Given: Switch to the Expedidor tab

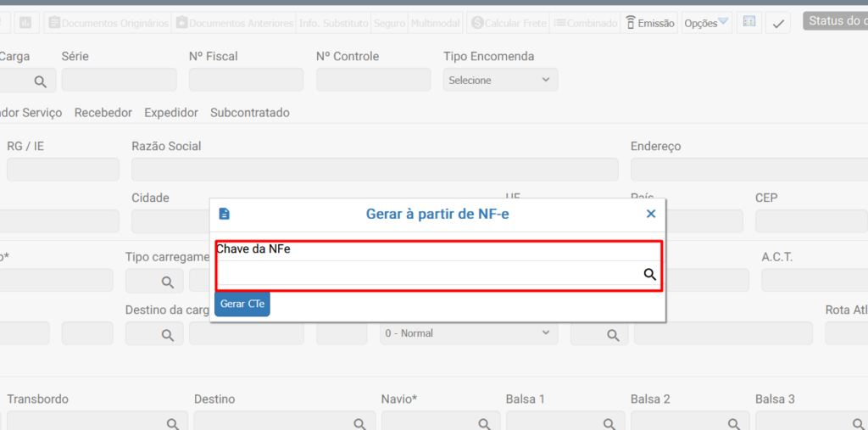Looking at the screenshot, I should tap(171, 113).
